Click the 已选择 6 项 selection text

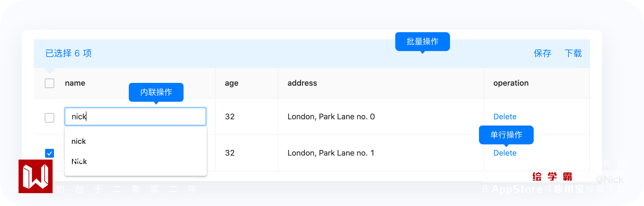click(68, 53)
